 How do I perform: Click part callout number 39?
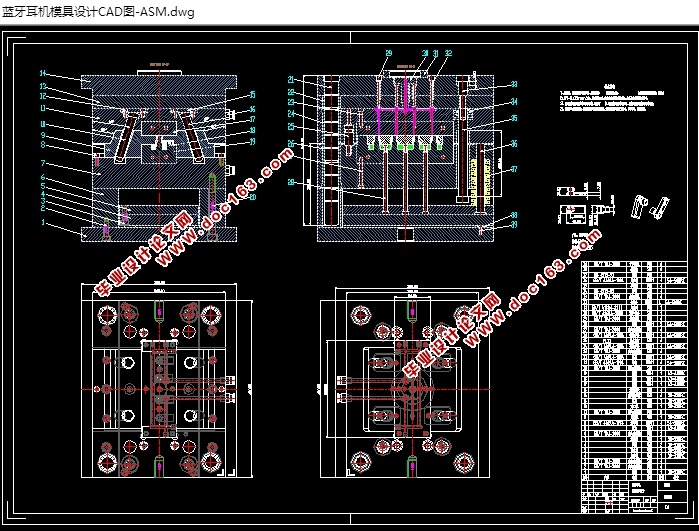click(x=514, y=224)
